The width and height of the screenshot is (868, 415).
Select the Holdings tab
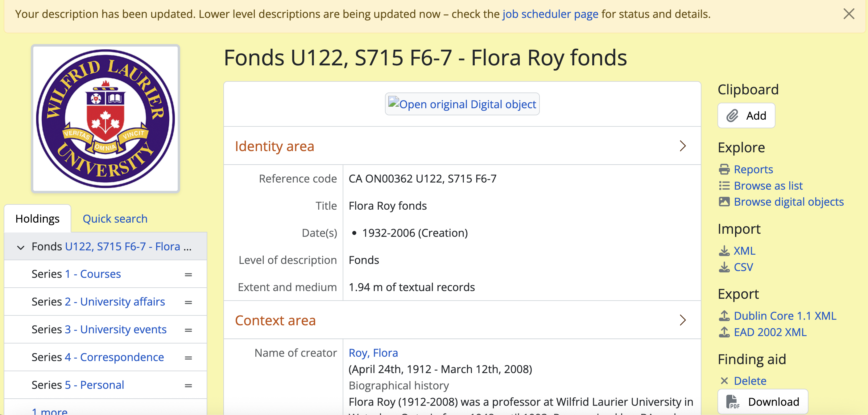coord(37,219)
